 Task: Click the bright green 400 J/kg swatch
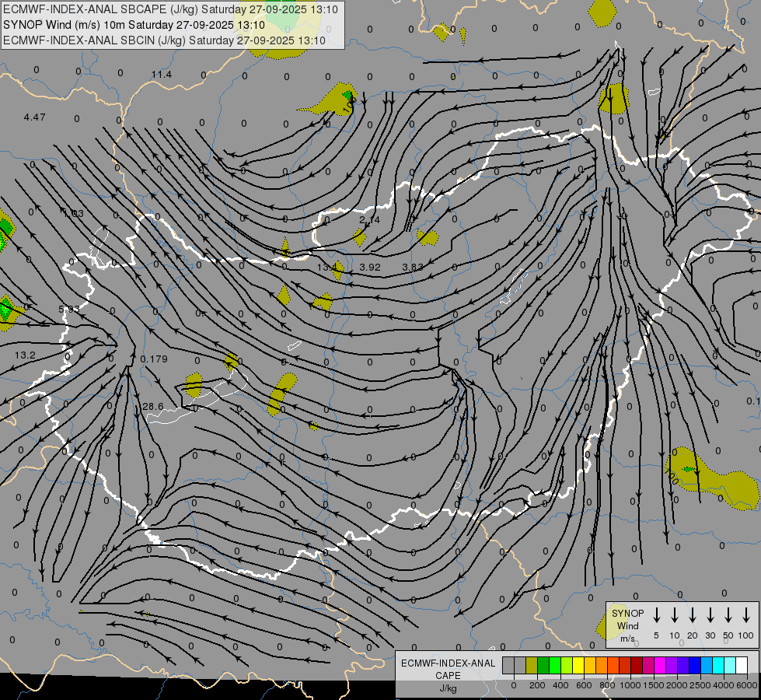coord(555,665)
